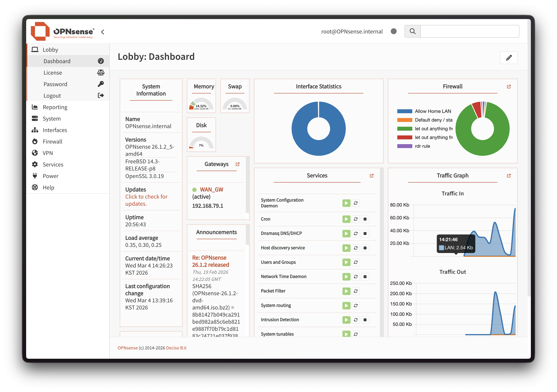
Task: Restart the Cron service
Action: pyautogui.click(x=356, y=219)
